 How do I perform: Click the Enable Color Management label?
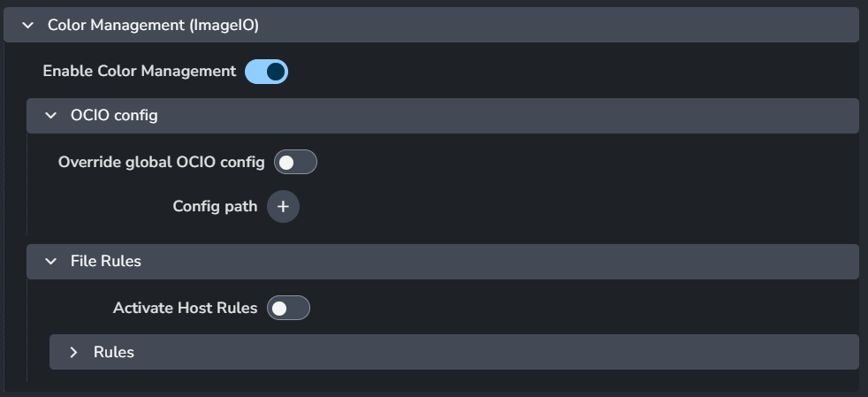click(140, 72)
